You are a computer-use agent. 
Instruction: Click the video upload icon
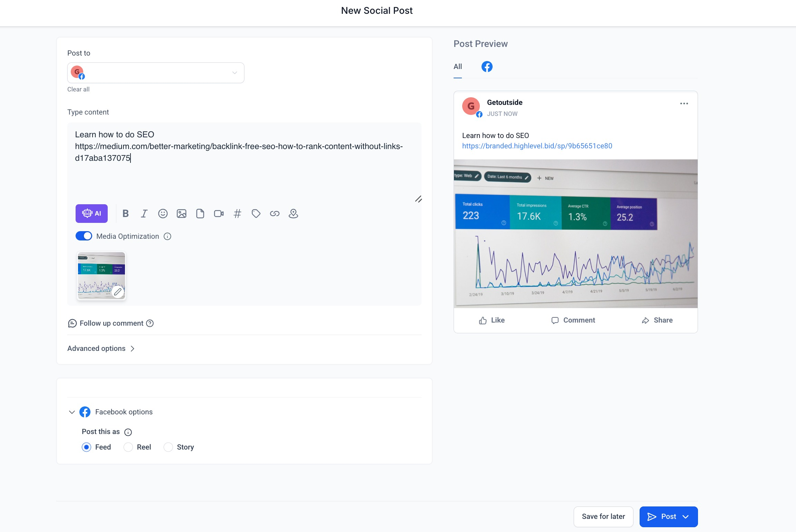219,214
